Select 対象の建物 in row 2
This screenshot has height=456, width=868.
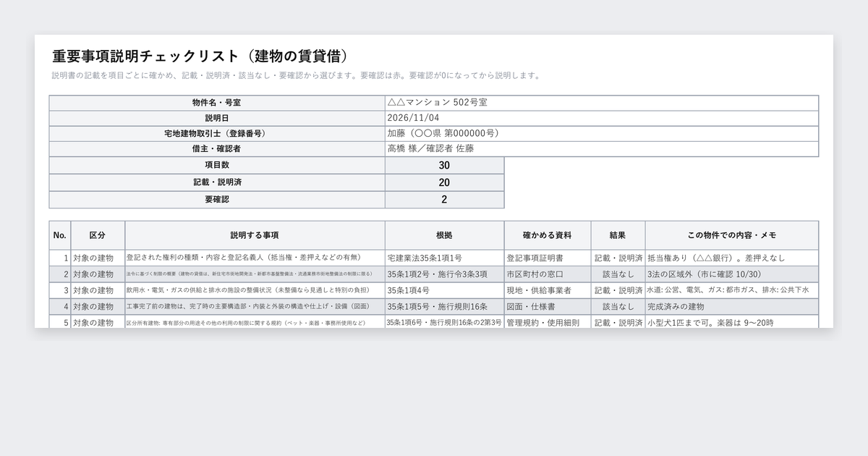click(x=98, y=274)
